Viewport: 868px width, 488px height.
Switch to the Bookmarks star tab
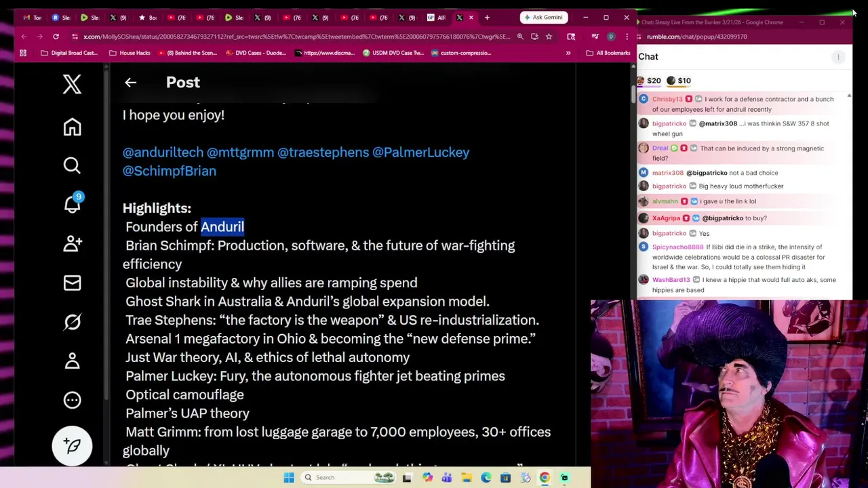pos(148,18)
